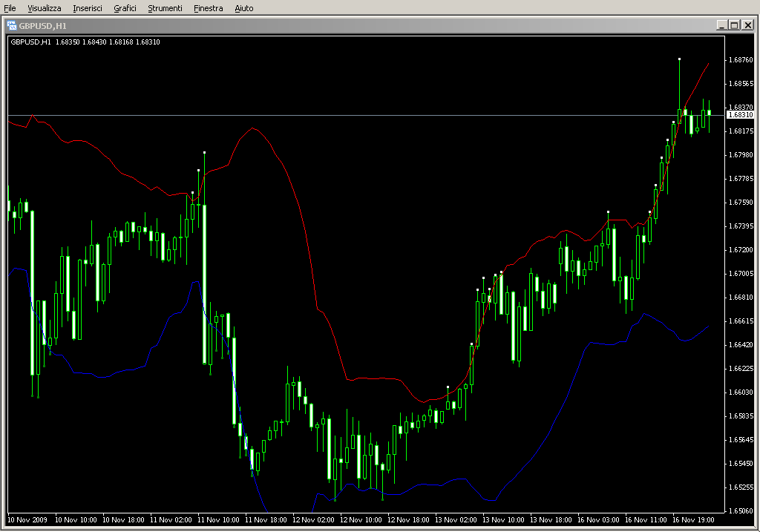Click the 16 Nov 03:00 time label

coord(598,520)
